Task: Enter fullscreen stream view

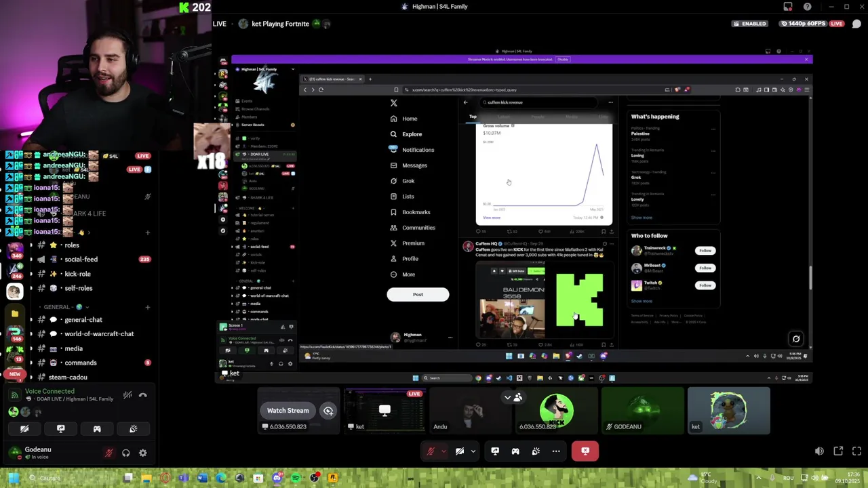Action: click(856, 451)
